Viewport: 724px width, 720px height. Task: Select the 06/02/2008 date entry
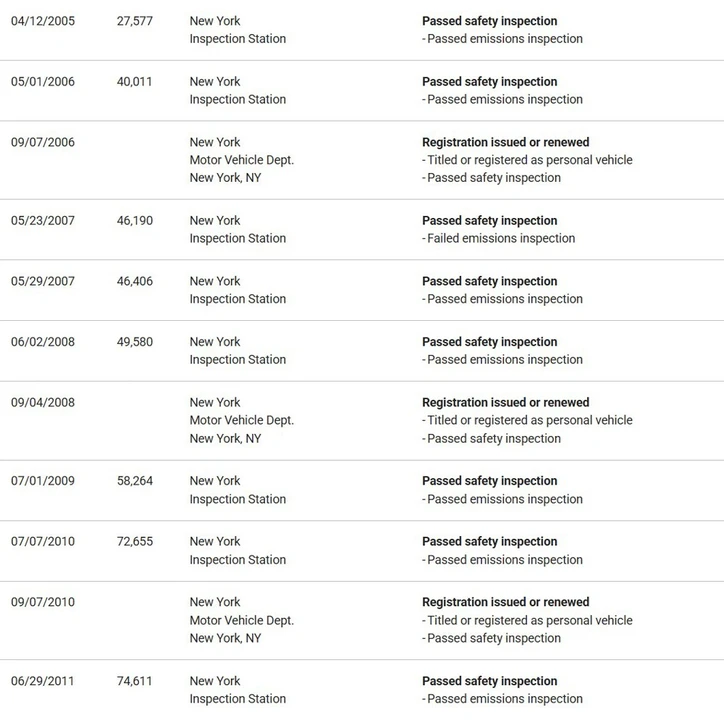[42, 342]
